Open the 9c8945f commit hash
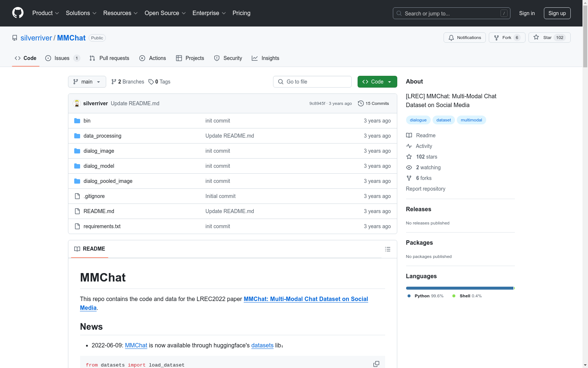The height and width of the screenshot is (368, 588). pyautogui.click(x=317, y=103)
